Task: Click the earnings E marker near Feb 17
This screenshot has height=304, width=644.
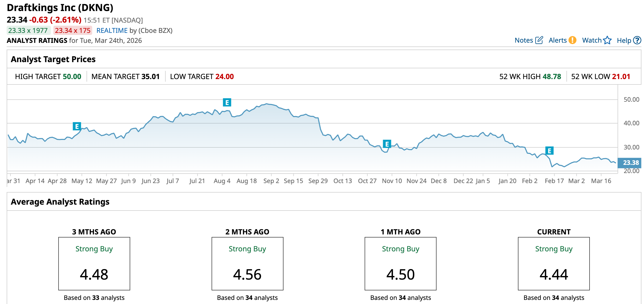Action: 549,150
